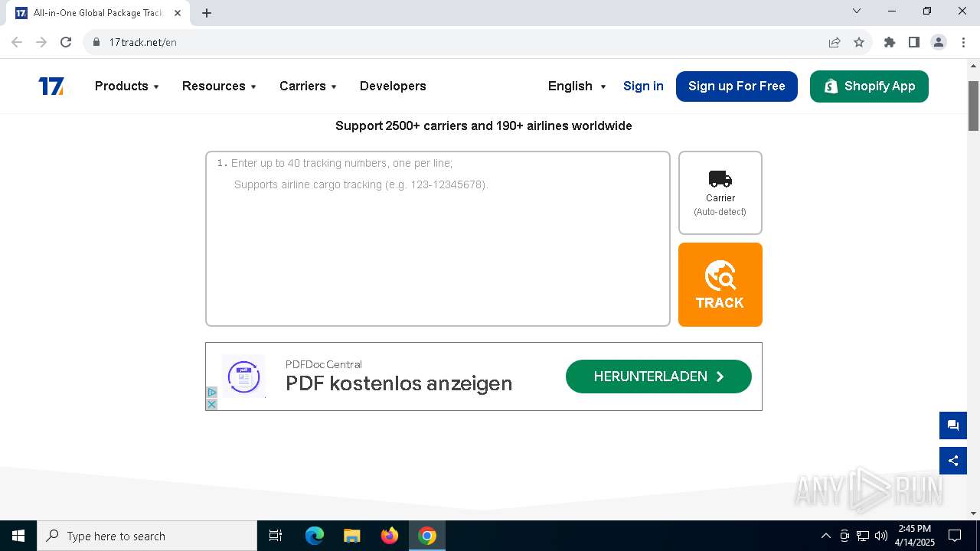
Task: Expand the Resources menu
Action: point(219,86)
